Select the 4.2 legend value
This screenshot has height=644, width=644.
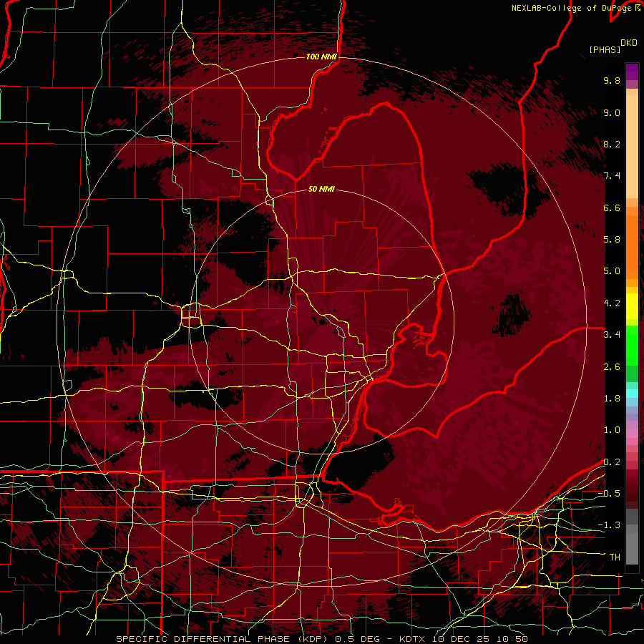[612, 303]
